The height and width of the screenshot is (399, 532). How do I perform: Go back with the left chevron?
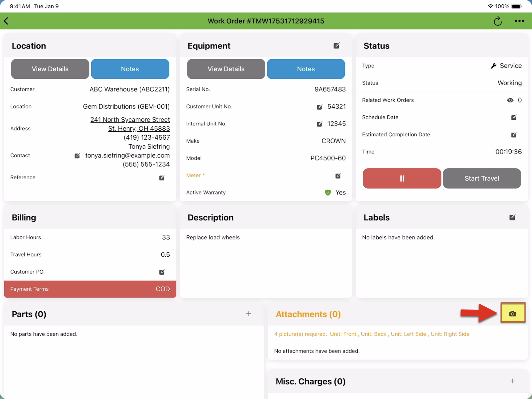pos(7,21)
